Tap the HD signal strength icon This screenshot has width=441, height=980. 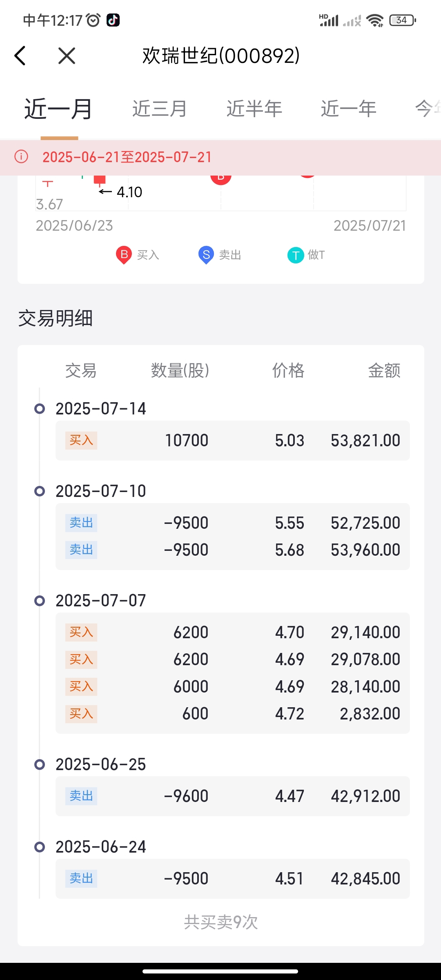click(x=329, y=20)
